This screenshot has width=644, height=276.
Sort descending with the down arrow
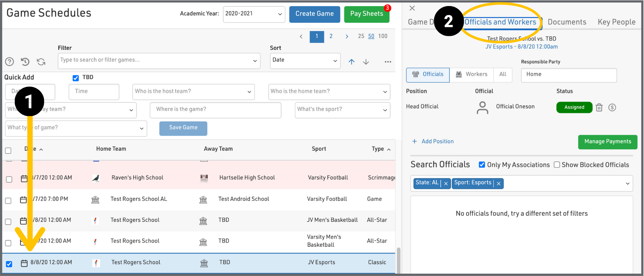[x=366, y=62]
